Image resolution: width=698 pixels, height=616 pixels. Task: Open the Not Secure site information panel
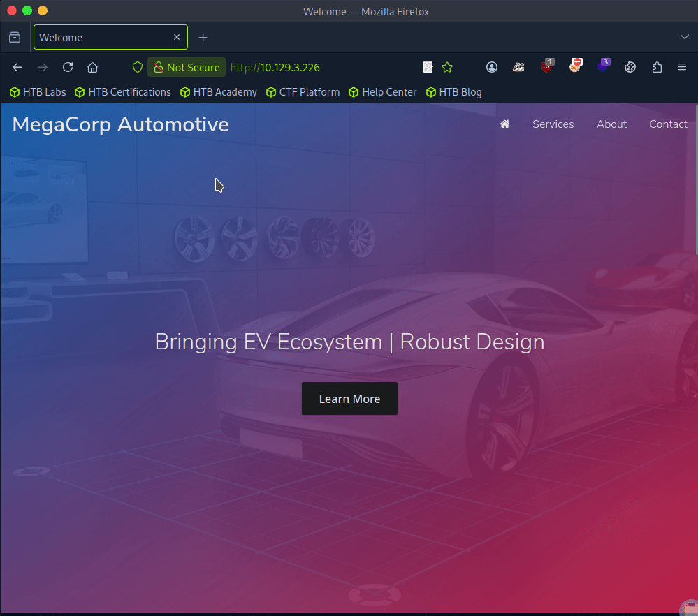(187, 67)
